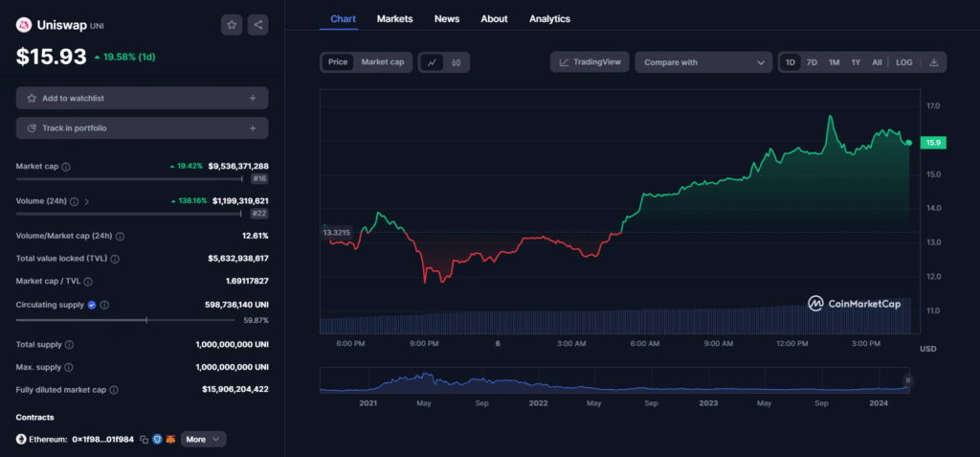Click the Volume (24h) rank bar
Image resolution: width=980 pixels, height=457 pixels.
click(128, 214)
